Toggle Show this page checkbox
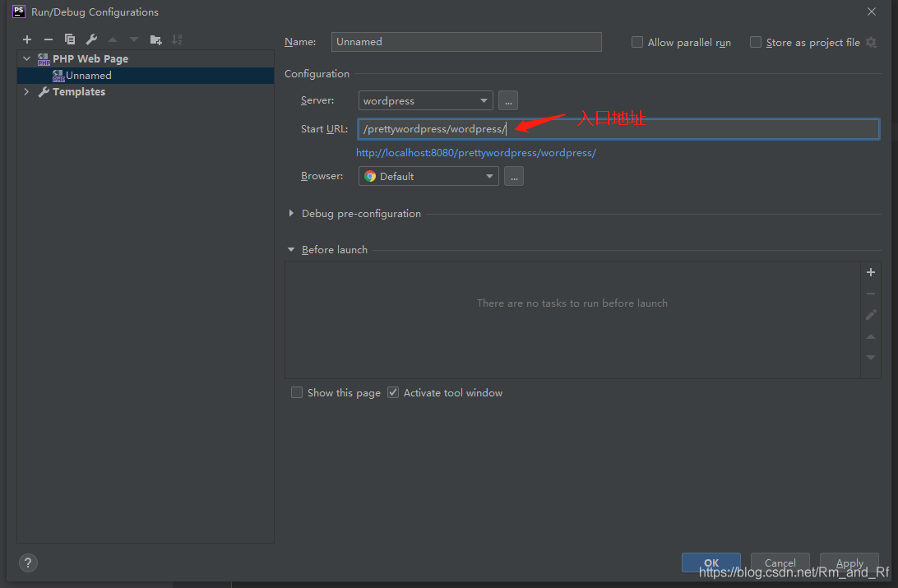 (x=297, y=393)
